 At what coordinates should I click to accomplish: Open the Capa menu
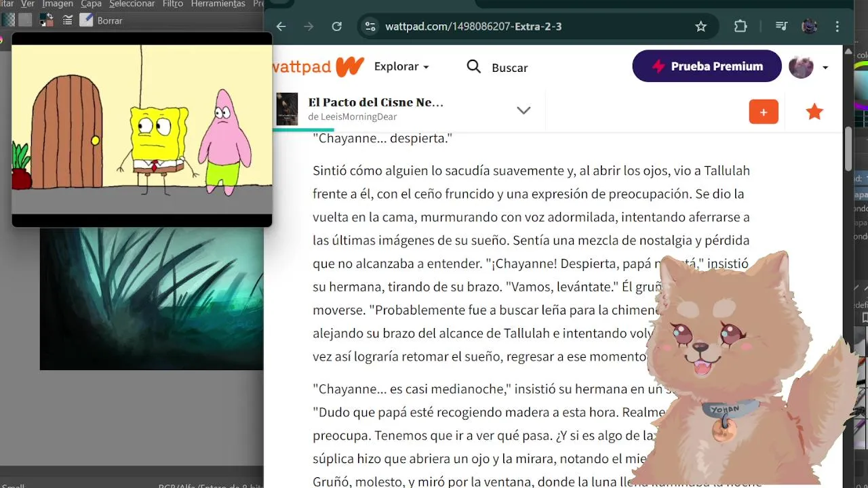(x=91, y=4)
